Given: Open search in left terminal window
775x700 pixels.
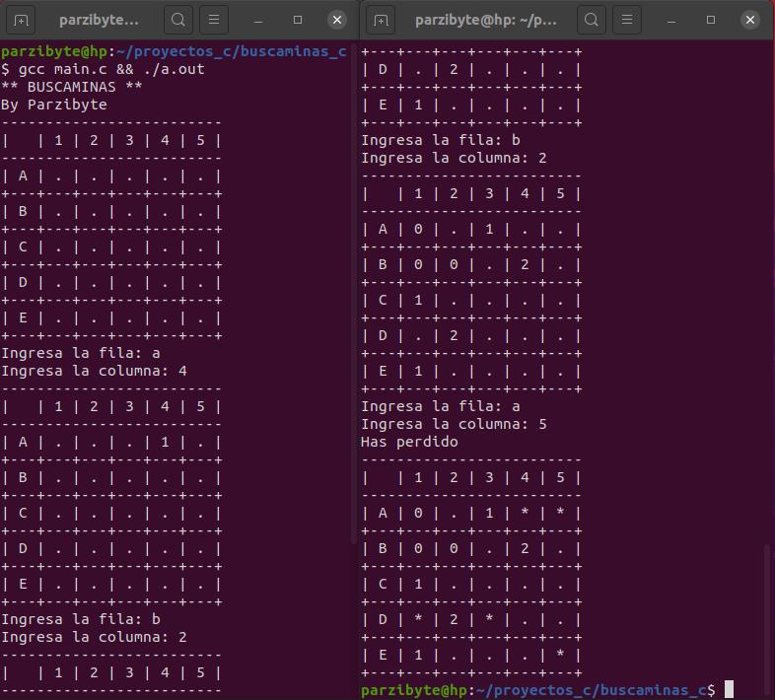Looking at the screenshot, I should point(177,20).
